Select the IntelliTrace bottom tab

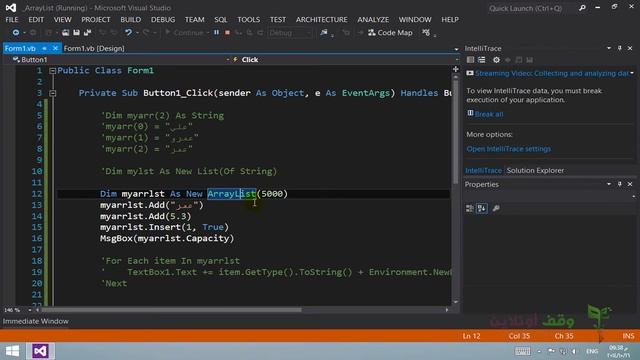click(x=483, y=171)
